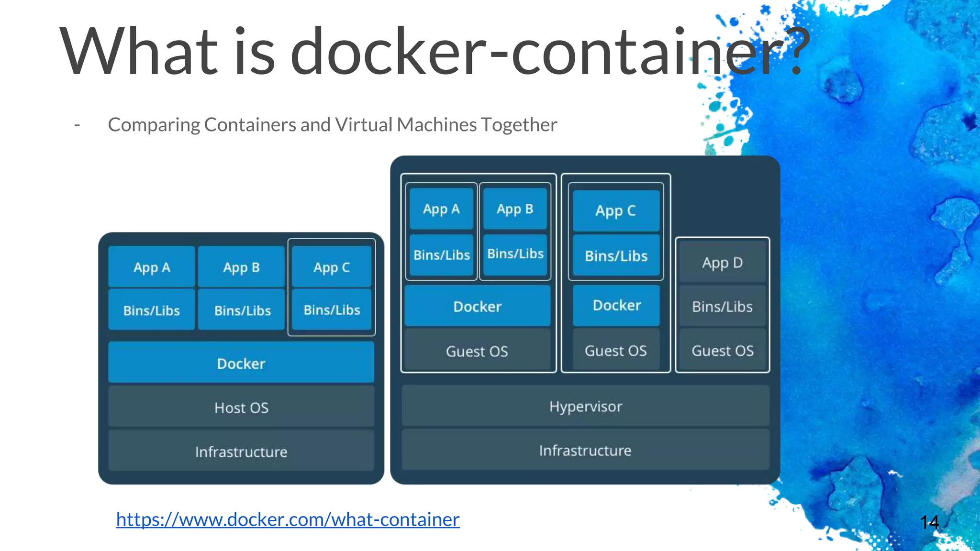980x551 pixels.
Task: Select the Docker block under App C on right
Action: coord(616,305)
